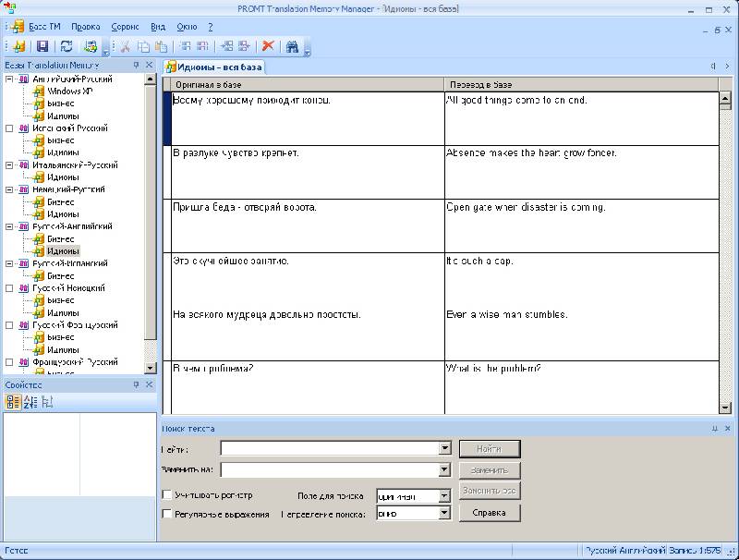Click the alphabetical sort icon in Свойства panel
Viewport: 739px width, 560px height.
coord(30,402)
